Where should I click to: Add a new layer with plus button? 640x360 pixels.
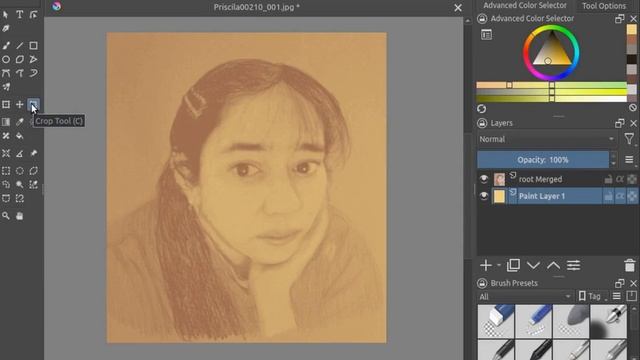coord(486,265)
